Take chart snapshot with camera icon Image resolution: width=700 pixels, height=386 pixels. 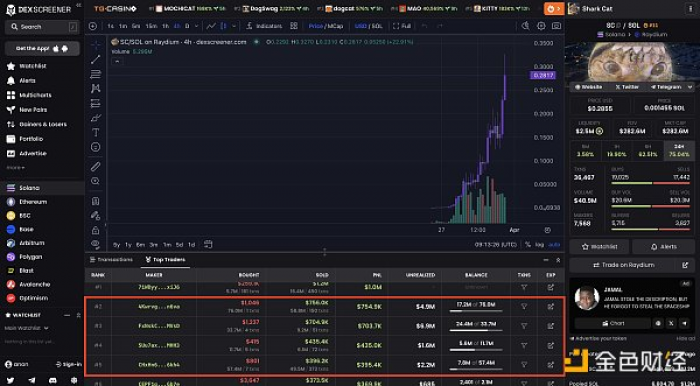point(556,26)
